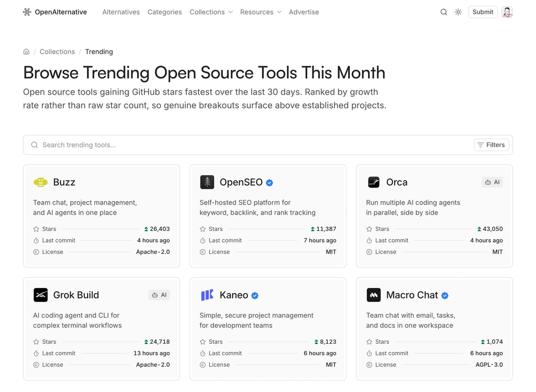Click the OpenAlternative brand name
536x392 pixels.
pos(61,12)
